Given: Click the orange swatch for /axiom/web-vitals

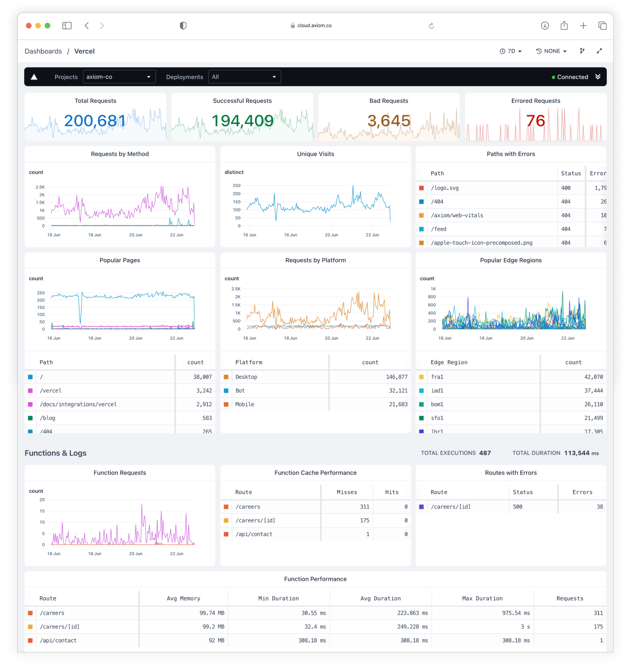Looking at the screenshot, I should click(421, 216).
